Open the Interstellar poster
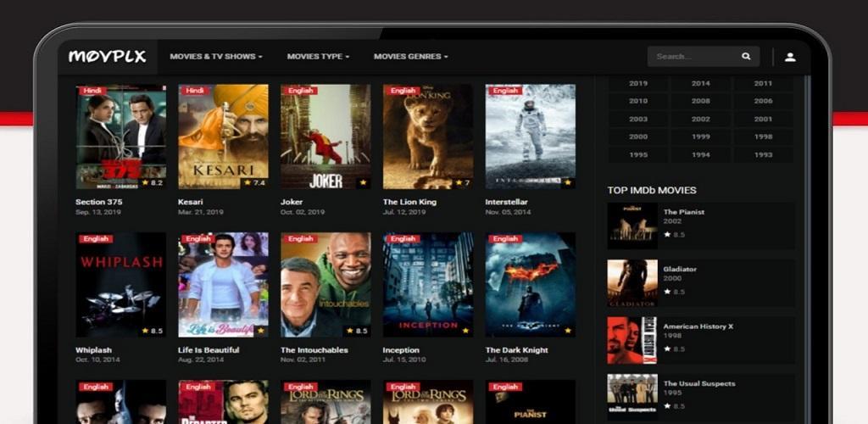The height and width of the screenshot is (424, 868). [531, 137]
